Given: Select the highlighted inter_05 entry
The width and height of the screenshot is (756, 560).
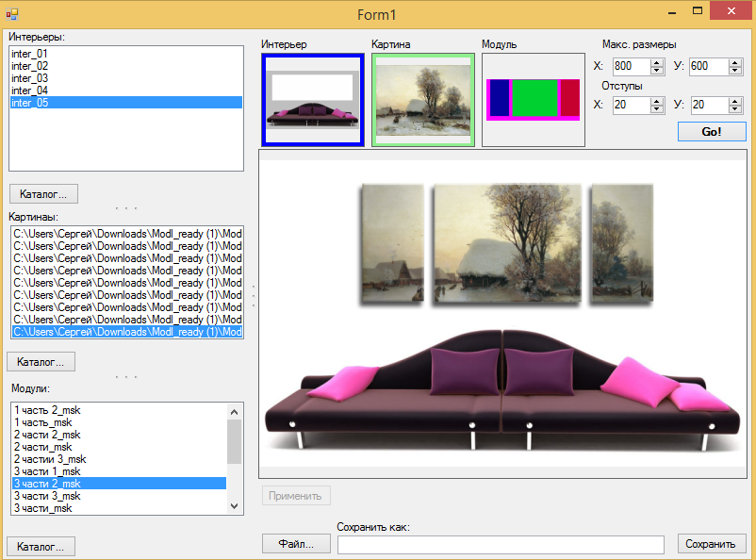Looking at the screenshot, I should point(125,103).
